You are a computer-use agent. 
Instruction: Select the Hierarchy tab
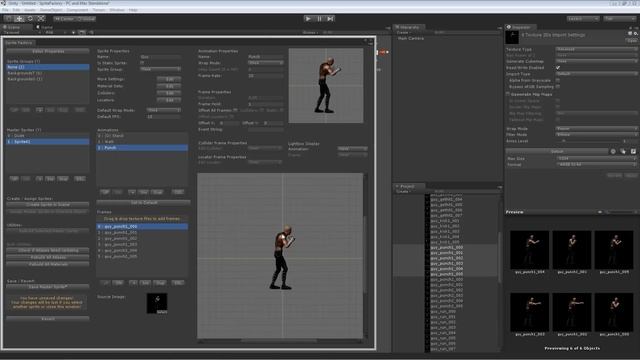pyautogui.click(x=409, y=27)
